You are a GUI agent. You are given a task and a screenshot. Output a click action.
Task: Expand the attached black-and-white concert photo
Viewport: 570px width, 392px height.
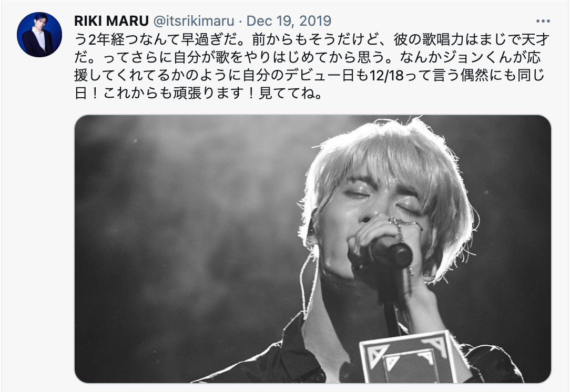point(313,249)
